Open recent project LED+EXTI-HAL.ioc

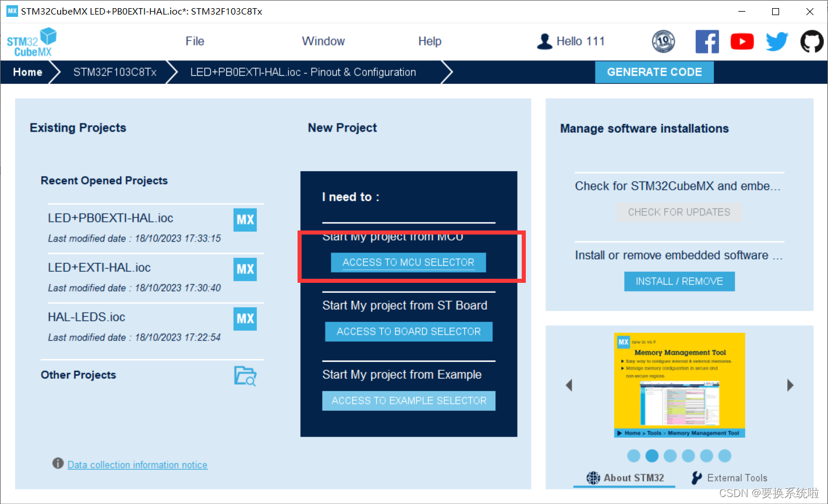99,268
